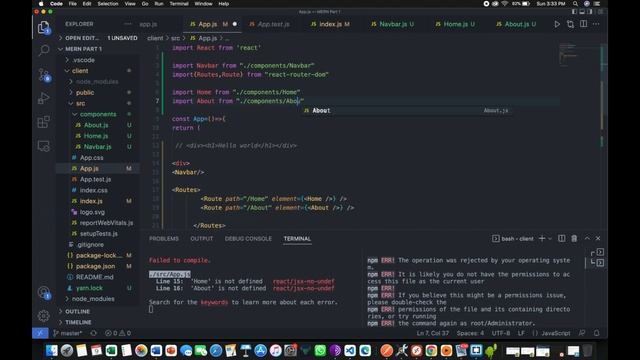Click master branch in status bar
Viewport: 640px width, 360px height.
pyautogui.click(x=68, y=333)
